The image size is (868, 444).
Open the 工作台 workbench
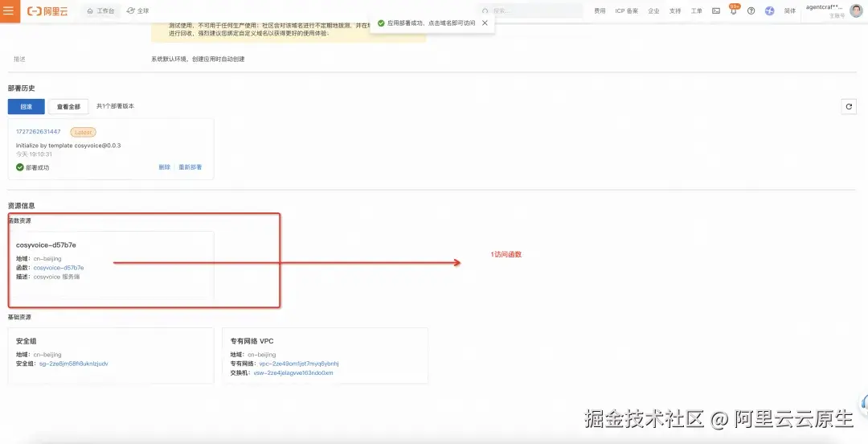(100, 11)
